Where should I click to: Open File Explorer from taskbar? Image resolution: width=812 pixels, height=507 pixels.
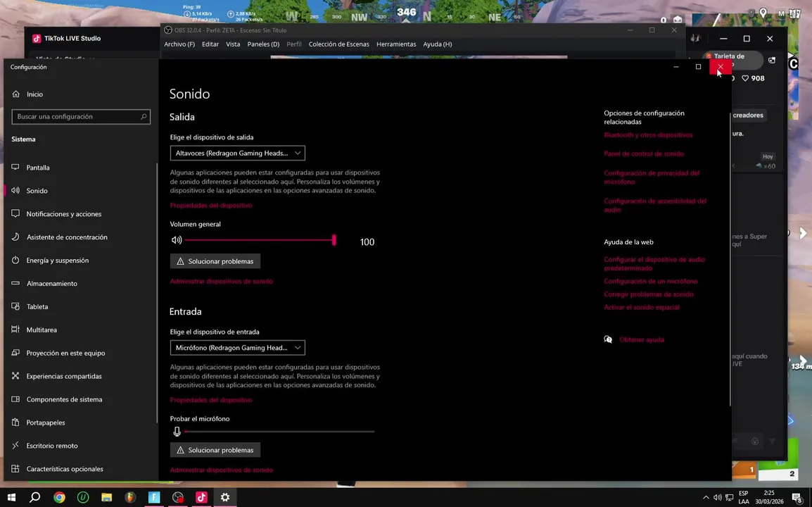coord(107,497)
